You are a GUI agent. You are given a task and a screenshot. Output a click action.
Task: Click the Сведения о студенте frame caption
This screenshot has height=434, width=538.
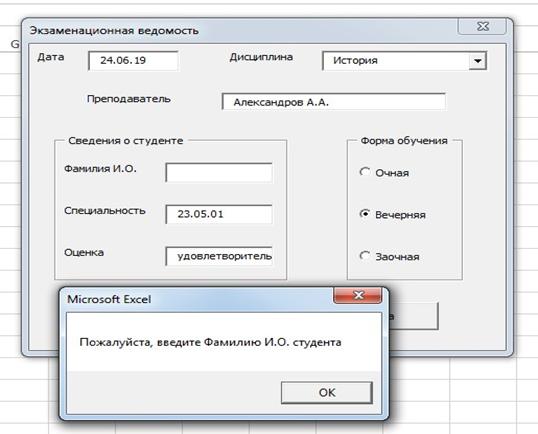click(x=126, y=141)
